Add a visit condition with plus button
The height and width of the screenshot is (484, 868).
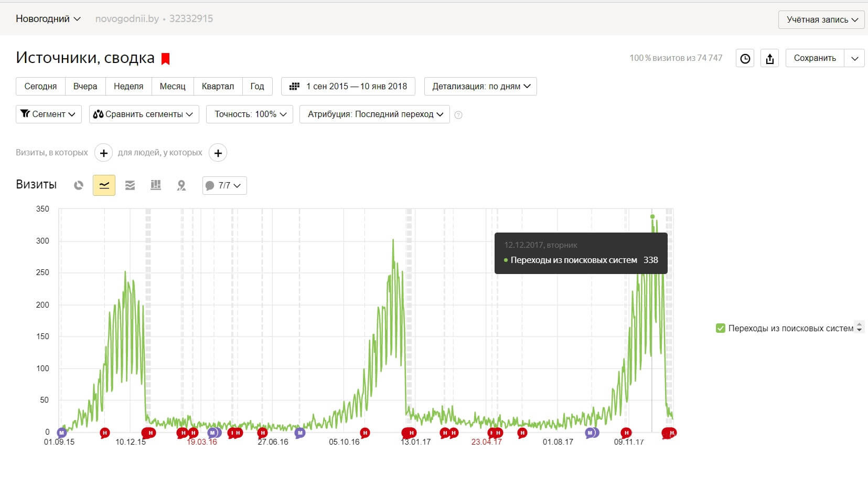[x=104, y=153]
